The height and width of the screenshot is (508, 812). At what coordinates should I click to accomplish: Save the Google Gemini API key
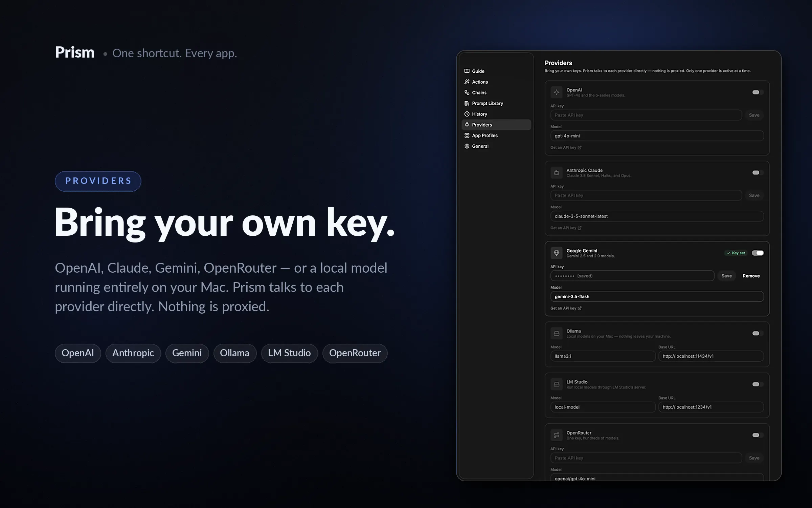(726, 276)
